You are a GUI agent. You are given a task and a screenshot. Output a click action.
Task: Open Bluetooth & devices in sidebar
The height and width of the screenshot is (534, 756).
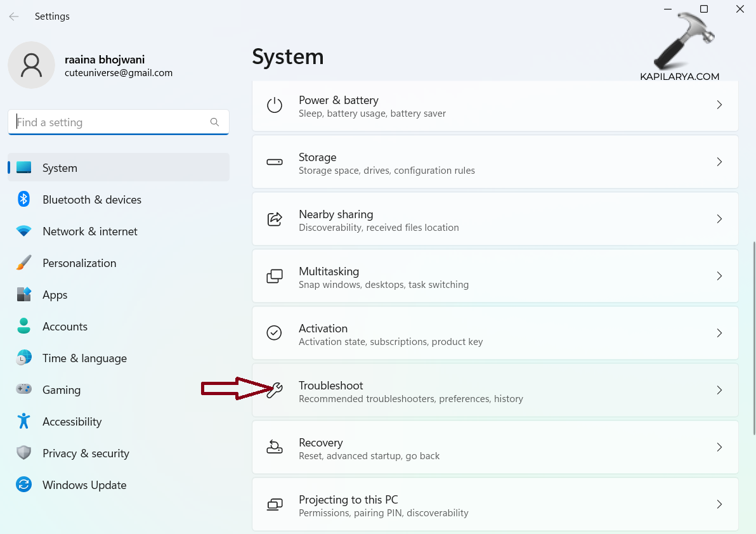[x=91, y=200]
